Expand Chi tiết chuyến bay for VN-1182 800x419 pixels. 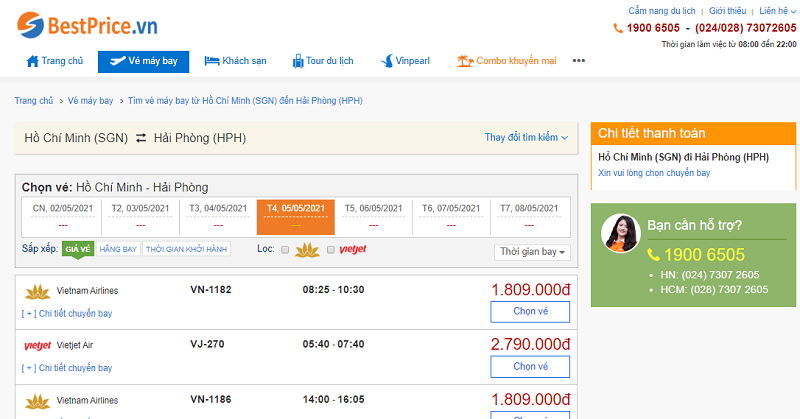pyautogui.click(x=67, y=313)
